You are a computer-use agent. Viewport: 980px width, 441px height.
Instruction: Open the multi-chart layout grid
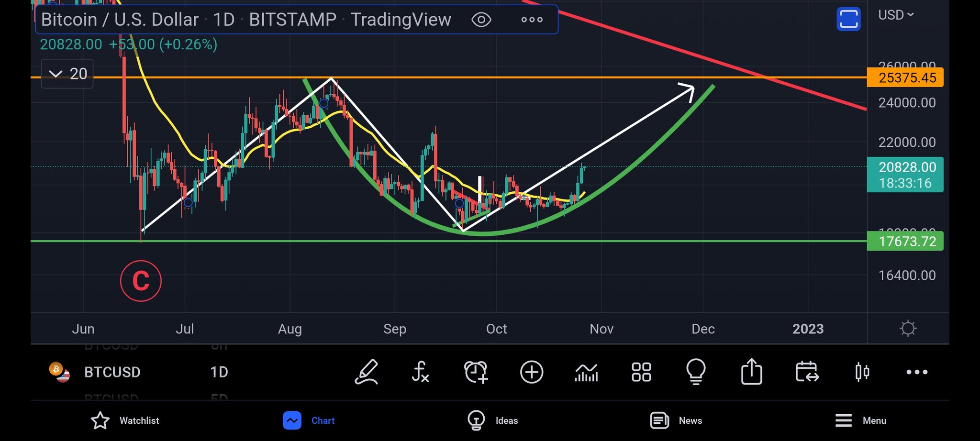click(641, 372)
